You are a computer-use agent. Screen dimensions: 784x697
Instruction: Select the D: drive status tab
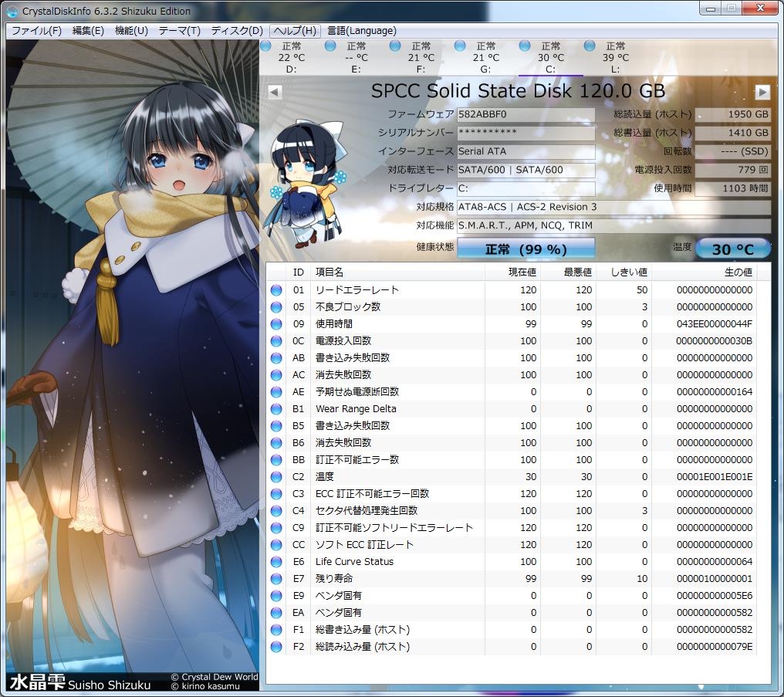point(291,57)
